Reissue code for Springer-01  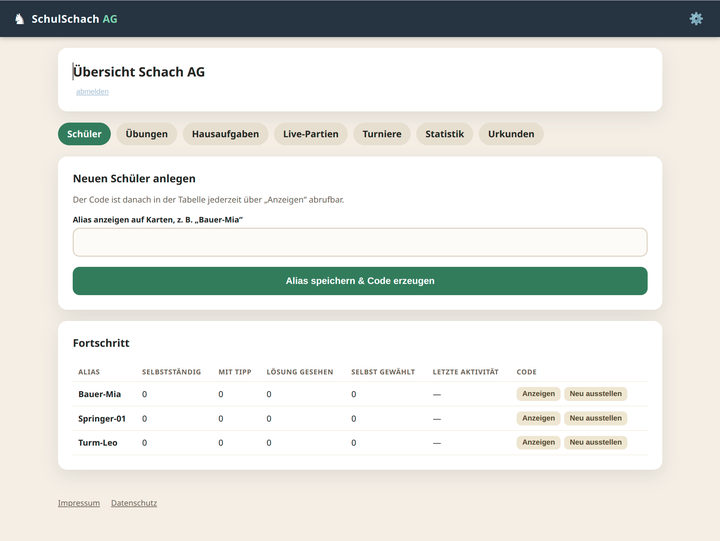point(596,418)
